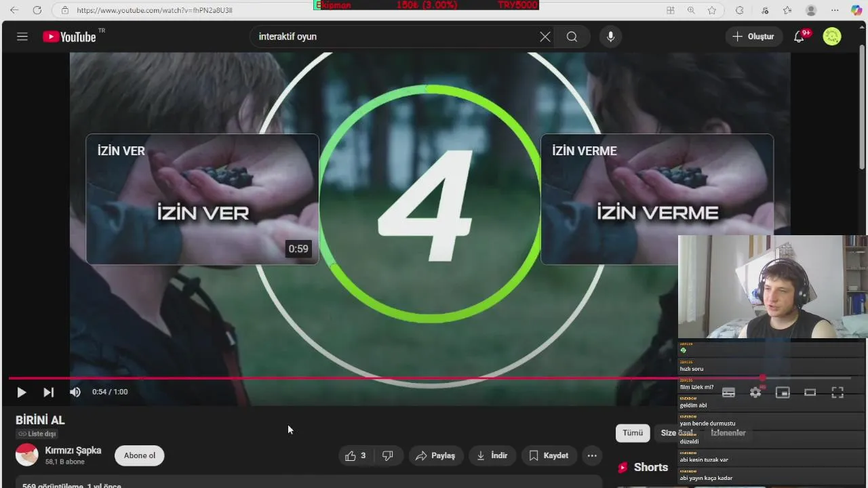868x488 pixels.
Task: Open the YouTube account avatar menu
Action: [x=832, y=37]
